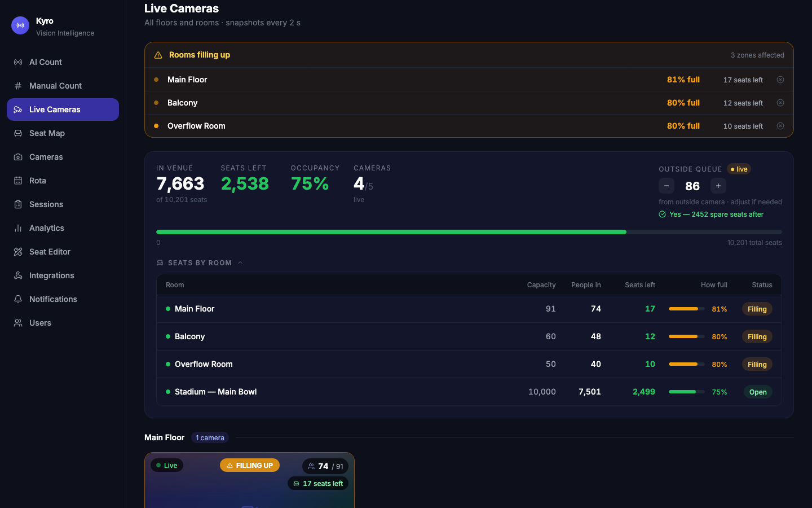Image resolution: width=812 pixels, height=508 pixels.
Task: Select the Balcony table row
Action: tap(469, 336)
